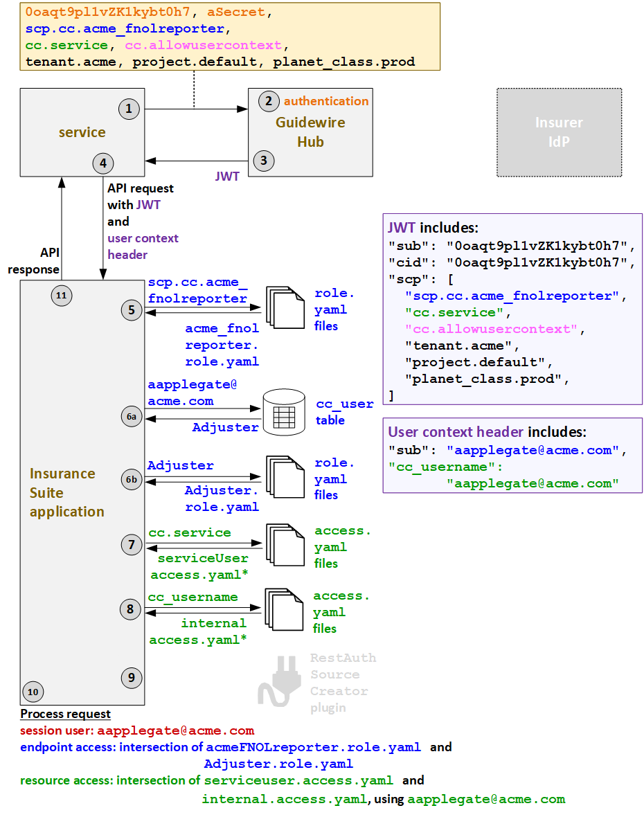
Task: Click the role.yaml files icon at step 6b
Action: tap(285, 478)
